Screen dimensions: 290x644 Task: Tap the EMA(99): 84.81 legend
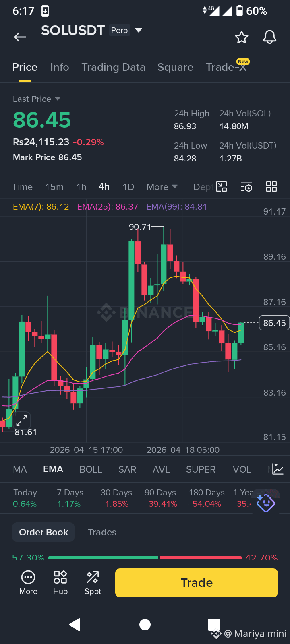point(176,207)
